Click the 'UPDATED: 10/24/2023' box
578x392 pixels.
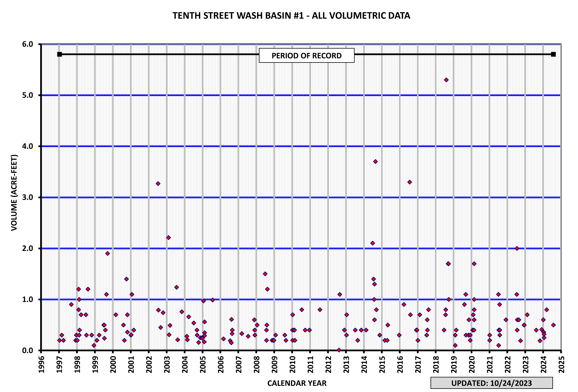491,383
